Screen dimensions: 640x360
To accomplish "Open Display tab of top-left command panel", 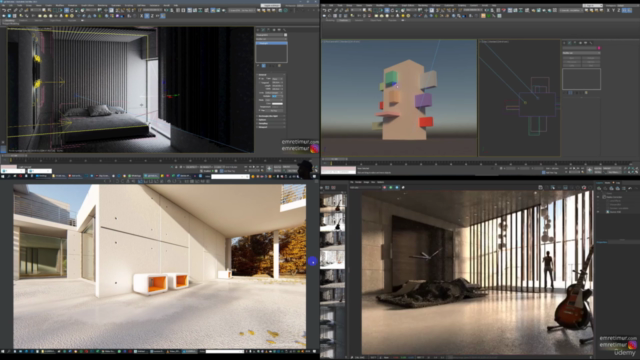I will point(279,30).
